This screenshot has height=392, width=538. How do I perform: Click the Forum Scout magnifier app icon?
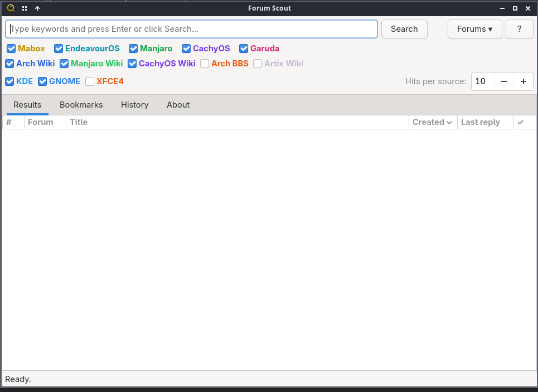11,8
